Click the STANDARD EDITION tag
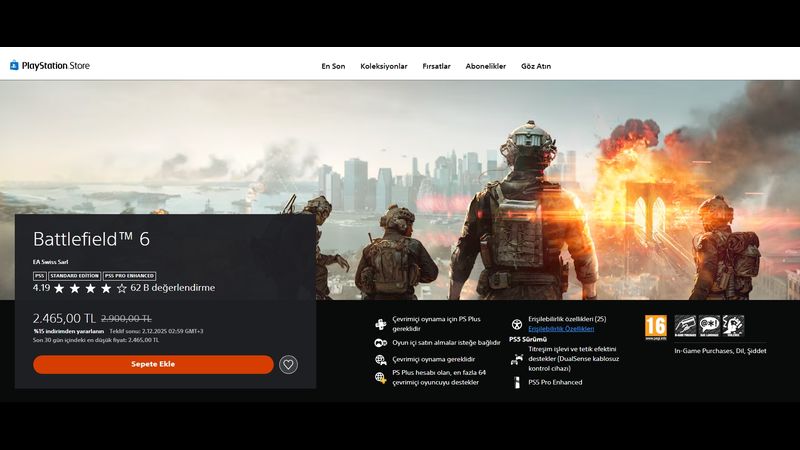Screen dimensions: 800x450 point(74,276)
